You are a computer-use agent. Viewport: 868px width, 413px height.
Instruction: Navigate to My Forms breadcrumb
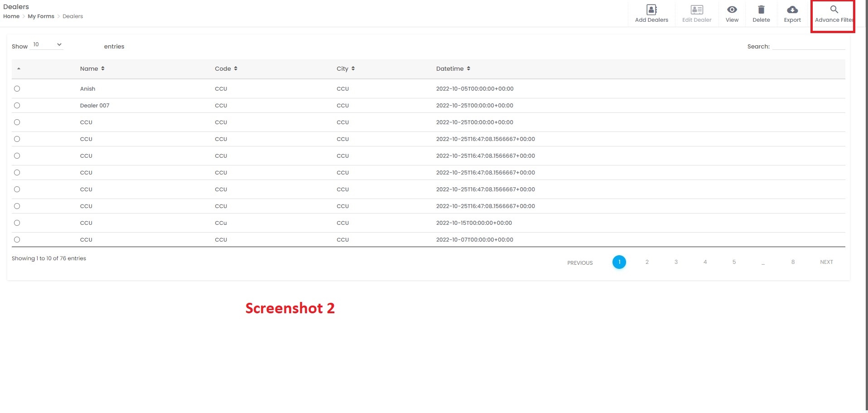pyautogui.click(x=41, y=16)
